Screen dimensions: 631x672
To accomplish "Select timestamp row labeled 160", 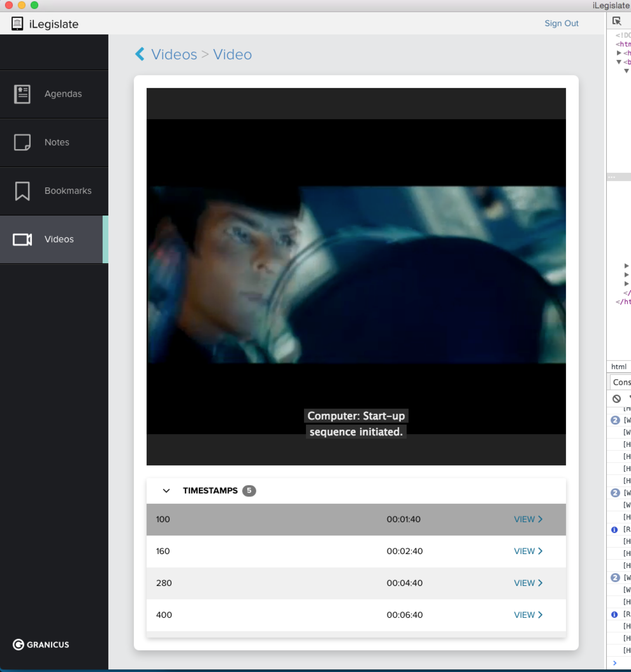I will point(356,551).
